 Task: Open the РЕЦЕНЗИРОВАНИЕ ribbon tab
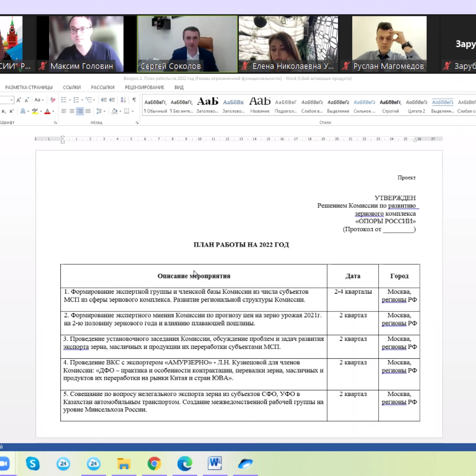tap(144, 87)
